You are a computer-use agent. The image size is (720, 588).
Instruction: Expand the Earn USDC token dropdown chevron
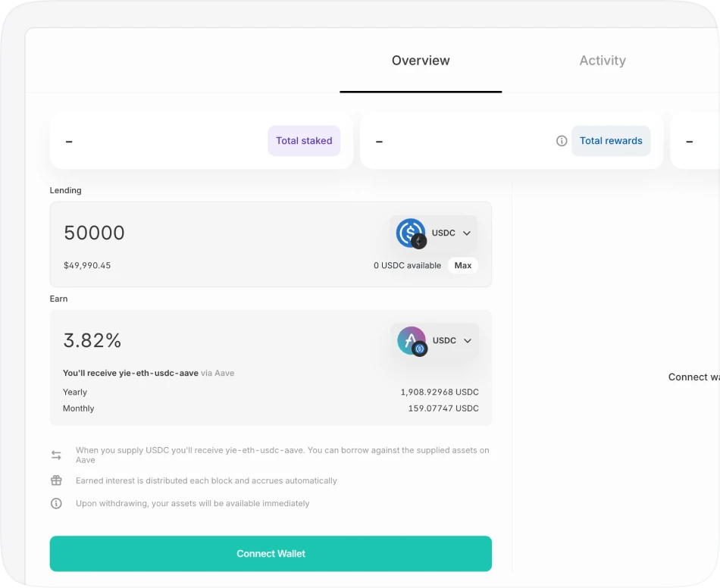point(468,341)
